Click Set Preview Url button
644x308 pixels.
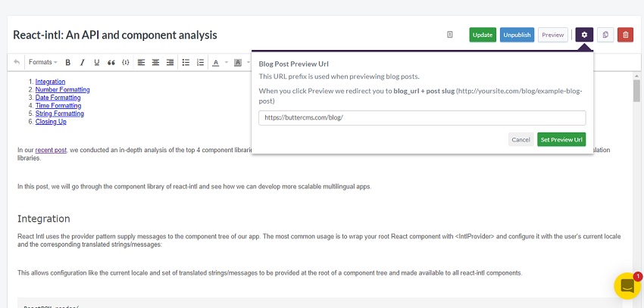pyautogui.click(x=561, y=139)
